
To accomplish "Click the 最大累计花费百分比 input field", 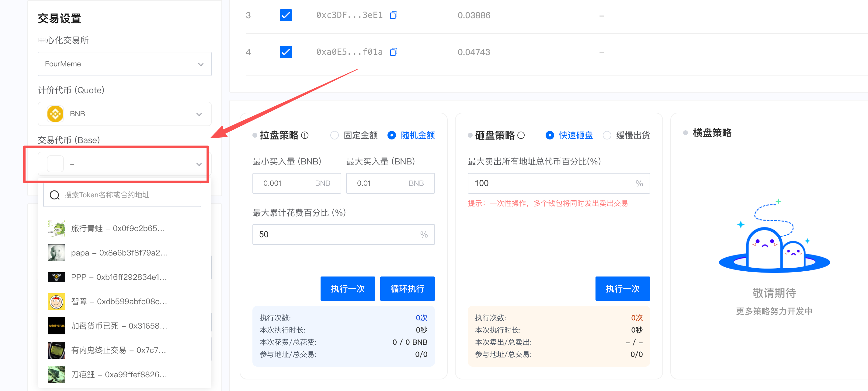I will [337, 234].
